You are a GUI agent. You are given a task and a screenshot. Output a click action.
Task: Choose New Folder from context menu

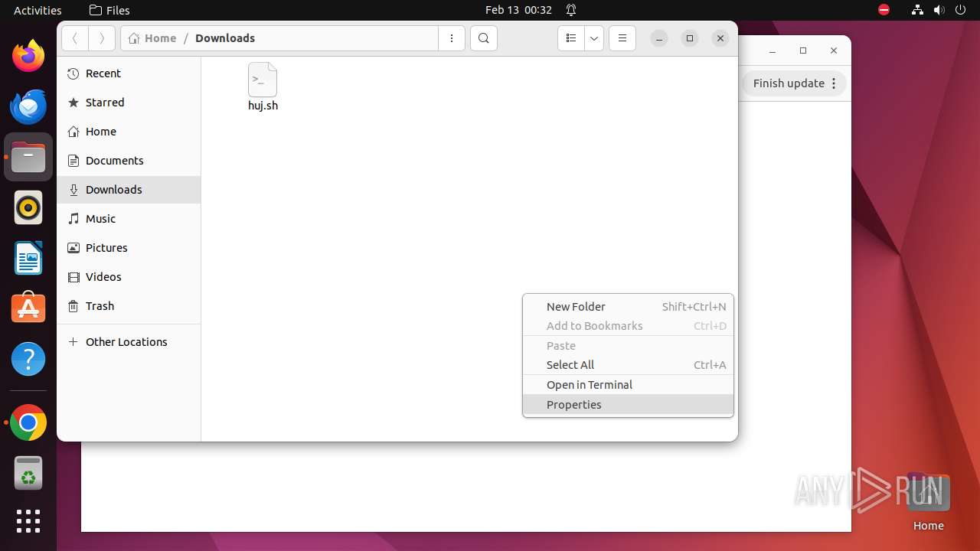628,307
